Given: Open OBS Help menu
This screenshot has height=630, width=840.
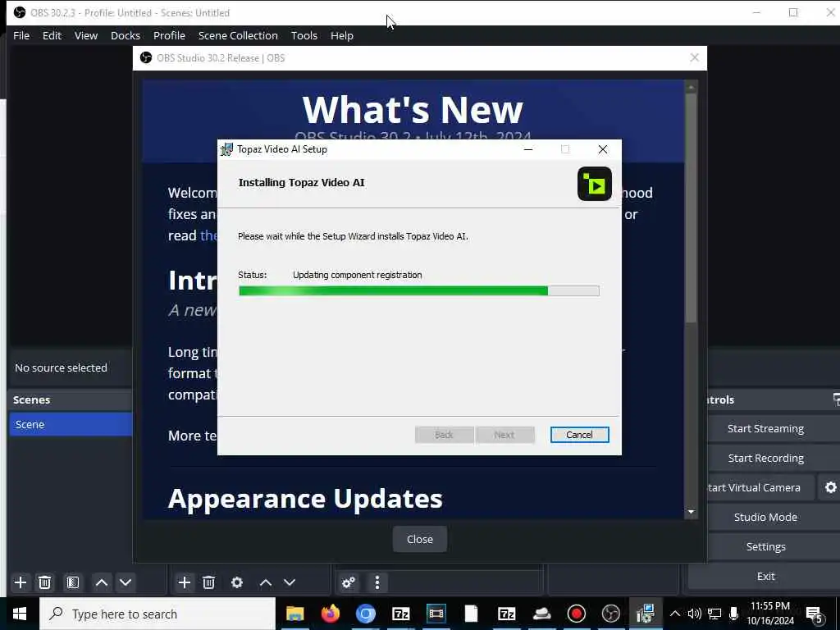Looking at the screenshot, I should pos(342,35).
